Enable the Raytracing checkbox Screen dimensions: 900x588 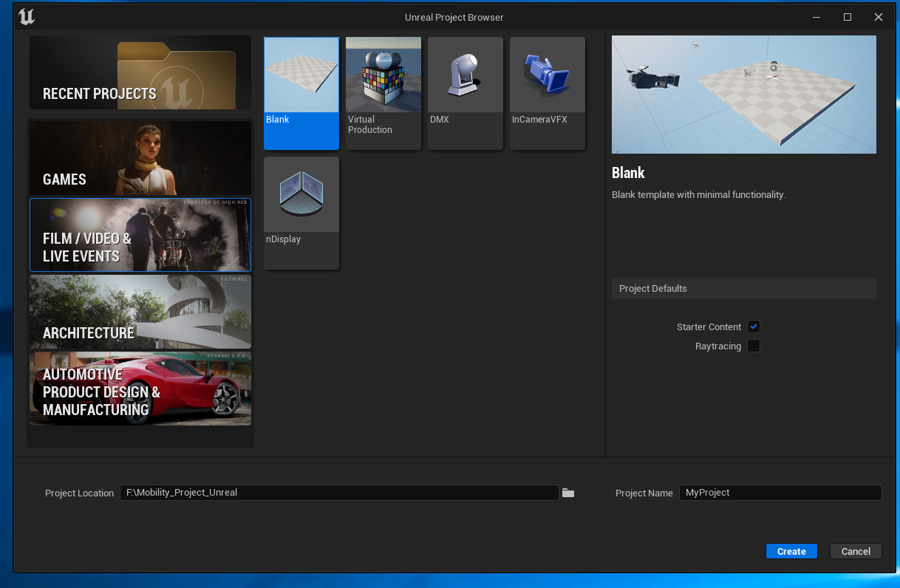tap(754, 346)
